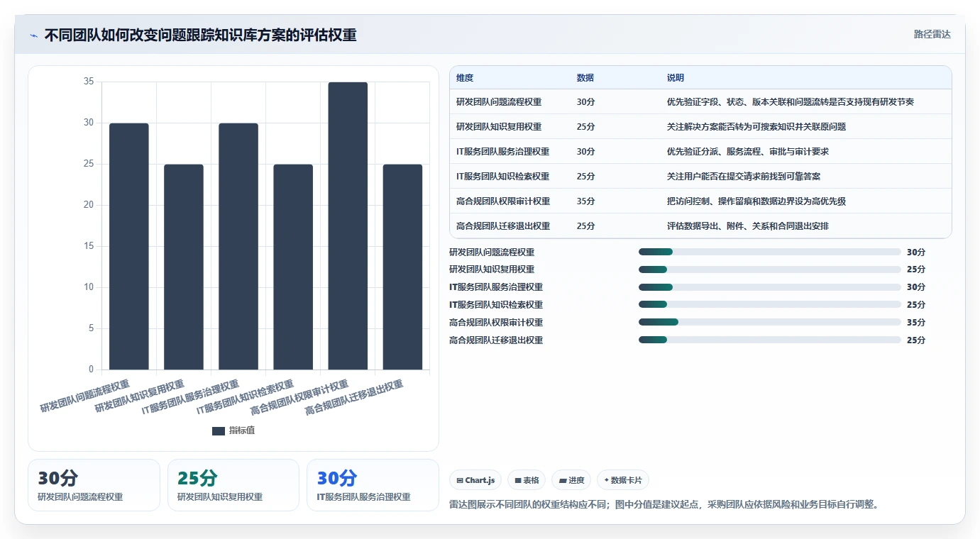The width and height of the screenshot is (980, 539).
Task: Open the Chart.js chip
Action: 475,480
